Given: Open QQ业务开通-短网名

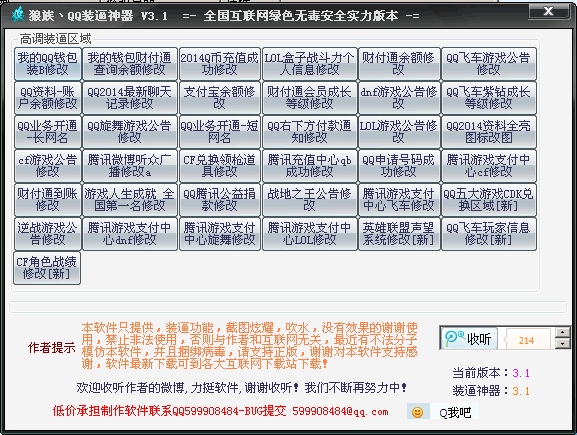Looking at the screenshot, I should tap(220, 132).
